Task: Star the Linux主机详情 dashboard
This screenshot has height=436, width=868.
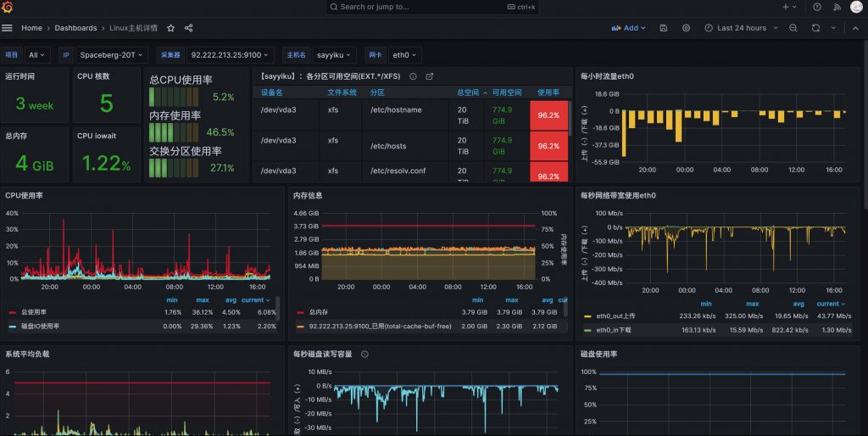Action: click(x=170, y=28)
